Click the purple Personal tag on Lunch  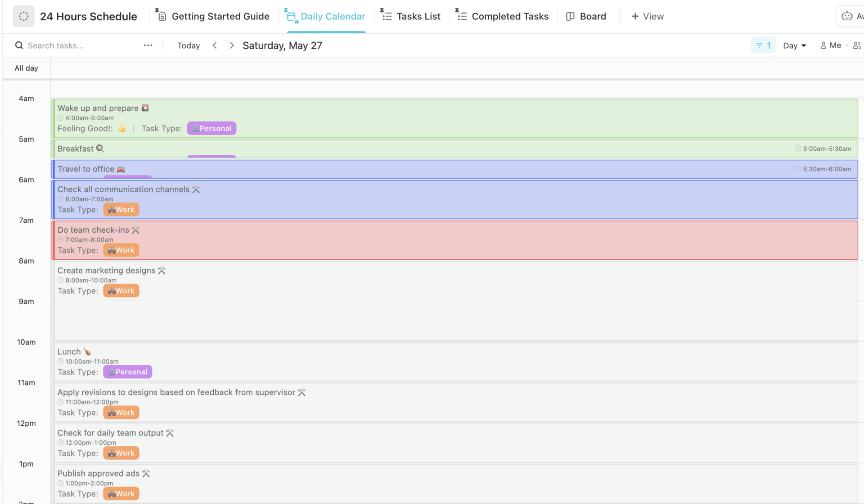pos(128,372)
